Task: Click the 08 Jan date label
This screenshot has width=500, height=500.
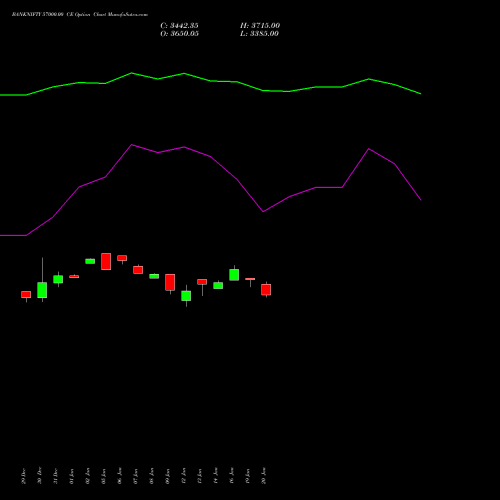Action: click(152, 476)
